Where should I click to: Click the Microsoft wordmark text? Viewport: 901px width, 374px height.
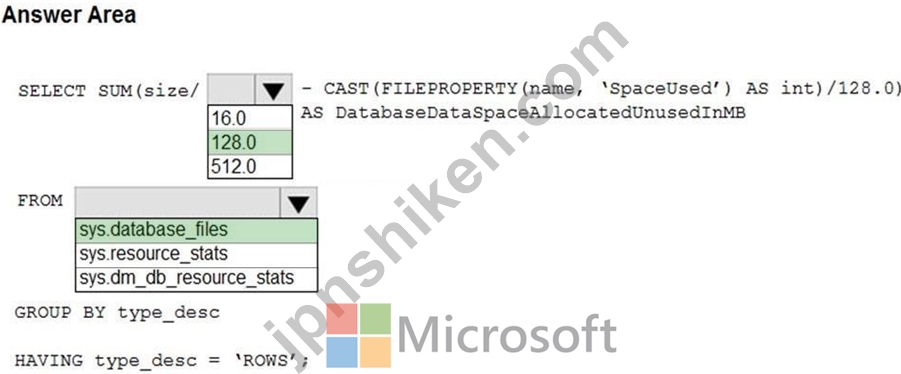507,335
